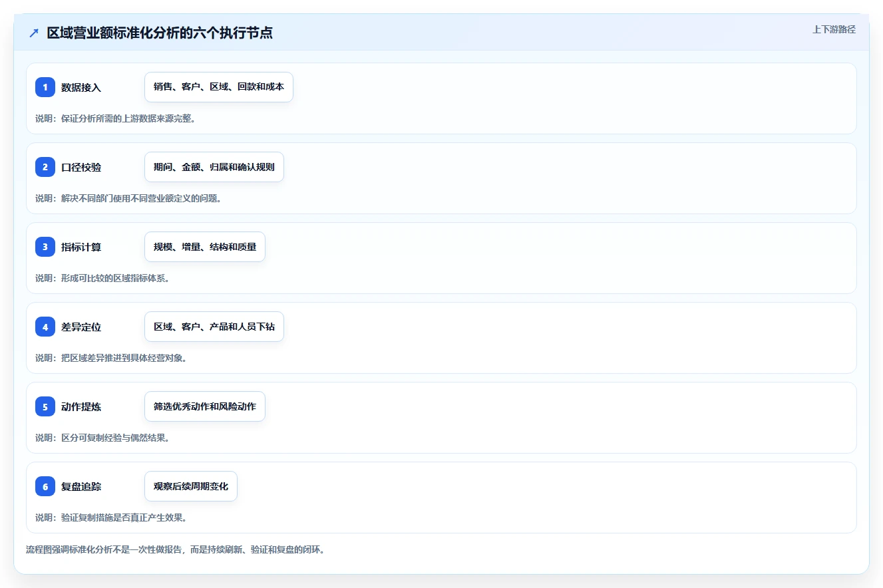Click the arrow icon beside the panel title
Viewport: 883px width, 588px height.
34,33
